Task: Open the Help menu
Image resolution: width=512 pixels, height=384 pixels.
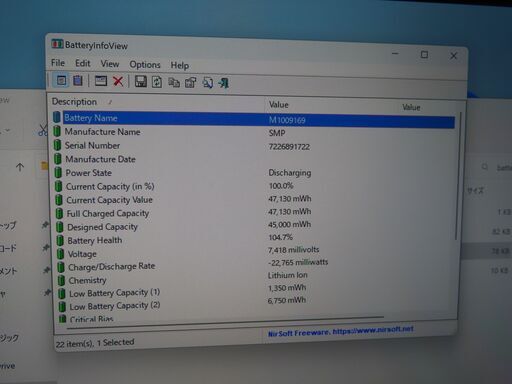Action: pos(180,65)
